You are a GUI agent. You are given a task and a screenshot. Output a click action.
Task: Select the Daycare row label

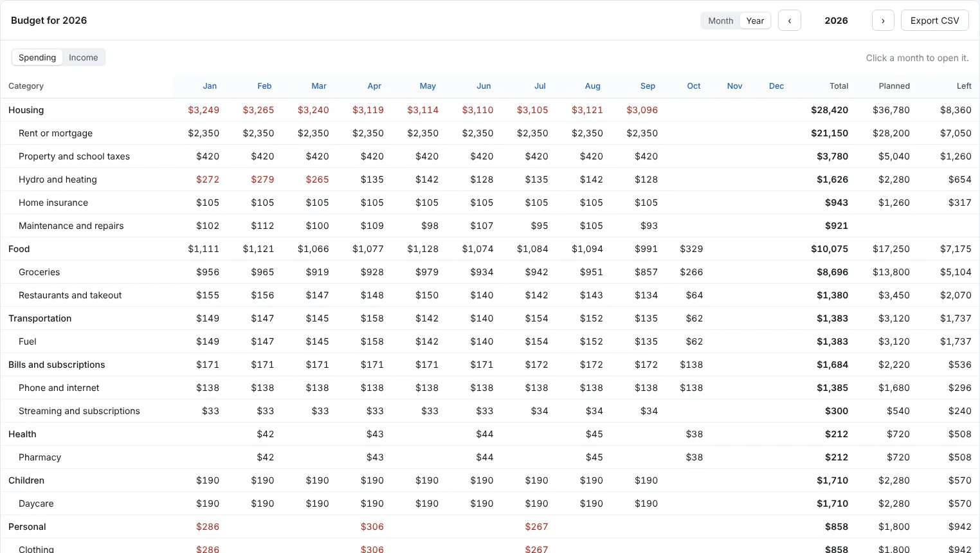click(x=36, y=503)
